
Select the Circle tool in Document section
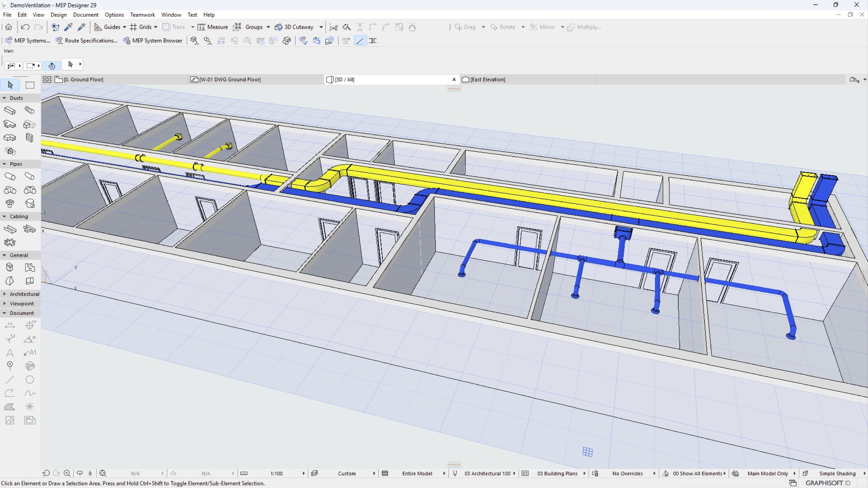(30, 380)
